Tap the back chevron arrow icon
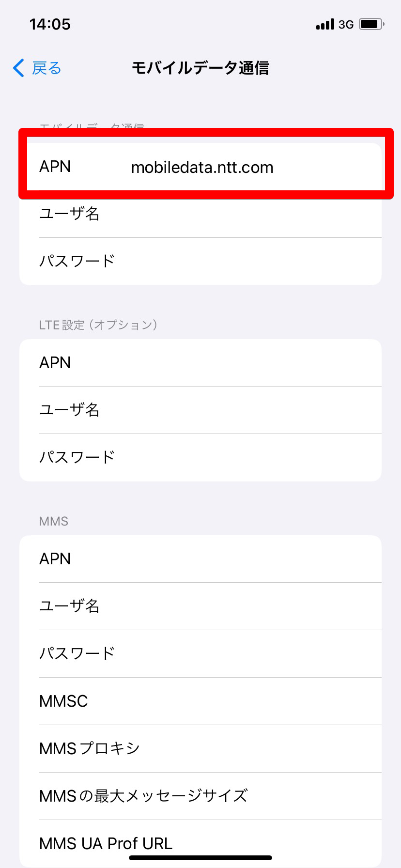Viewport: 401px width, 868px height. pyautogui.click(x=18, y=68)
